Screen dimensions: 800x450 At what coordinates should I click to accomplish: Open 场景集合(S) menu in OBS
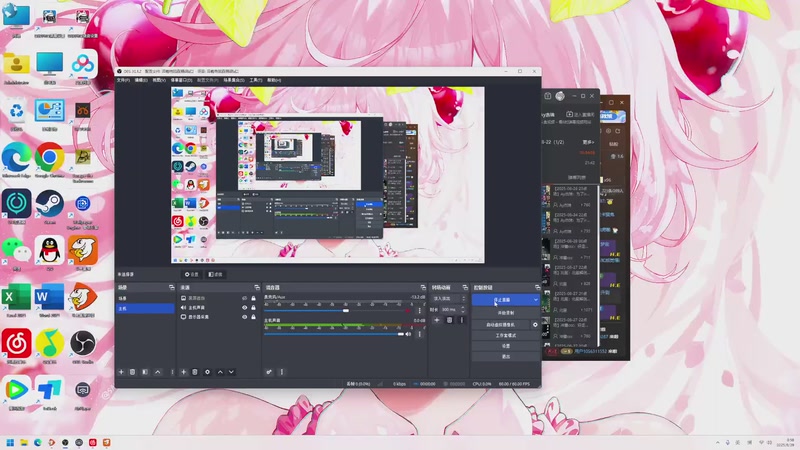[234, 80]
